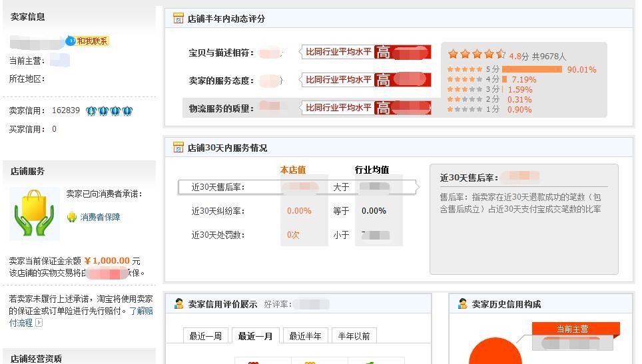Switch to the 半年以前 tab

(354, 336)
